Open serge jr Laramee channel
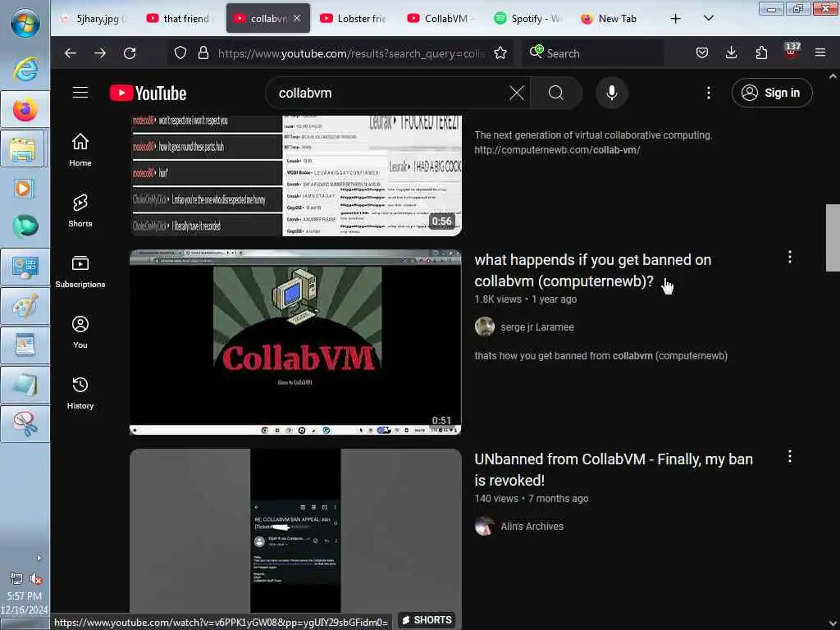The image size is (840, 630). coord(536,327)
